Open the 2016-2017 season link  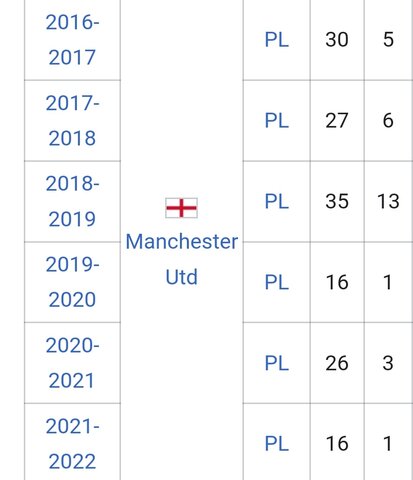coord(72,40)
